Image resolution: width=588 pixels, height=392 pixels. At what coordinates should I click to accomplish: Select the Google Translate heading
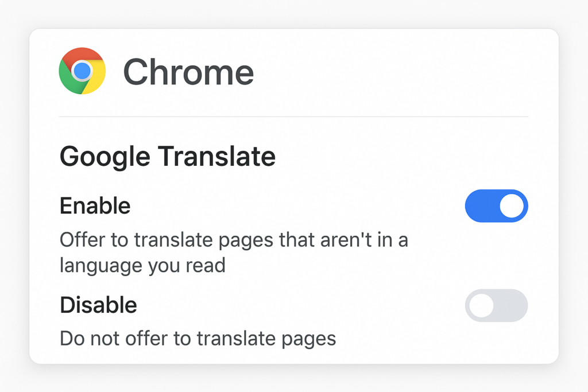click(167, 156)
